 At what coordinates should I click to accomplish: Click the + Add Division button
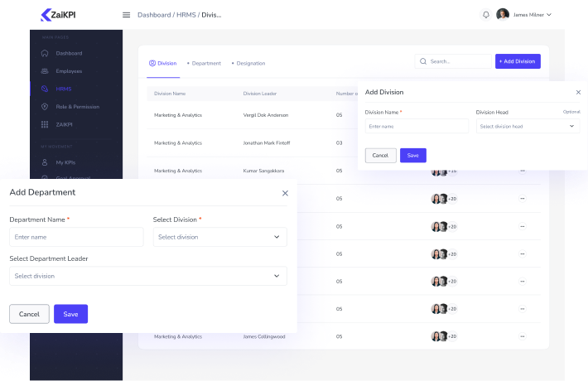[517, 61]
